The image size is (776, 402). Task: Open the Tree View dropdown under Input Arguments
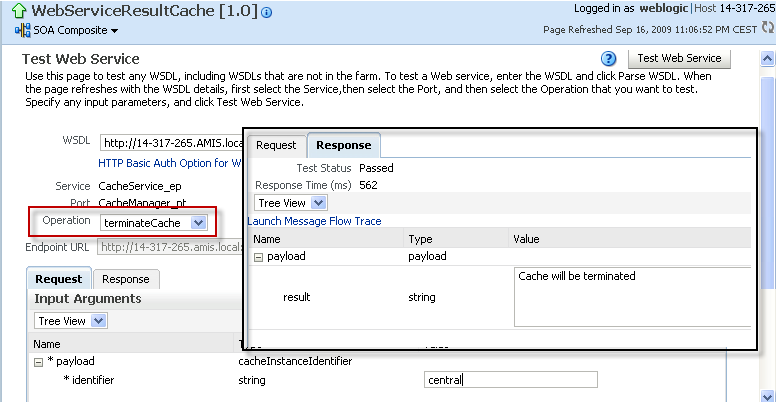click(x=71, y=321)
